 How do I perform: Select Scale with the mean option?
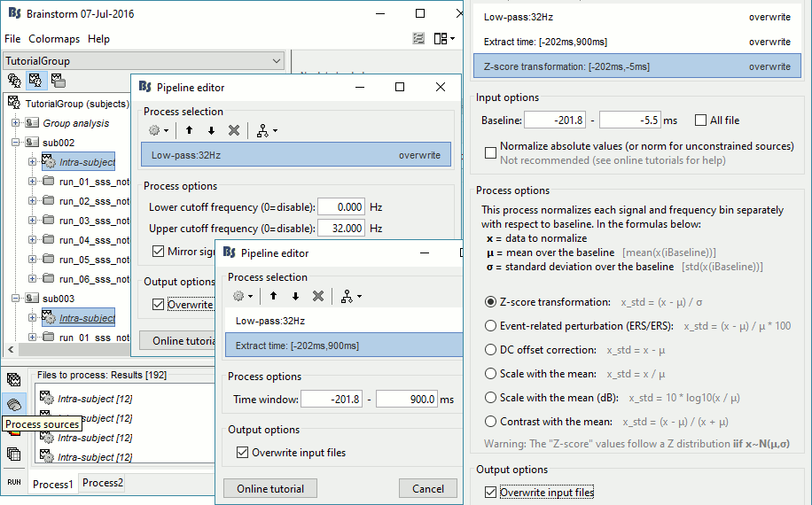(x=490, y=374)
